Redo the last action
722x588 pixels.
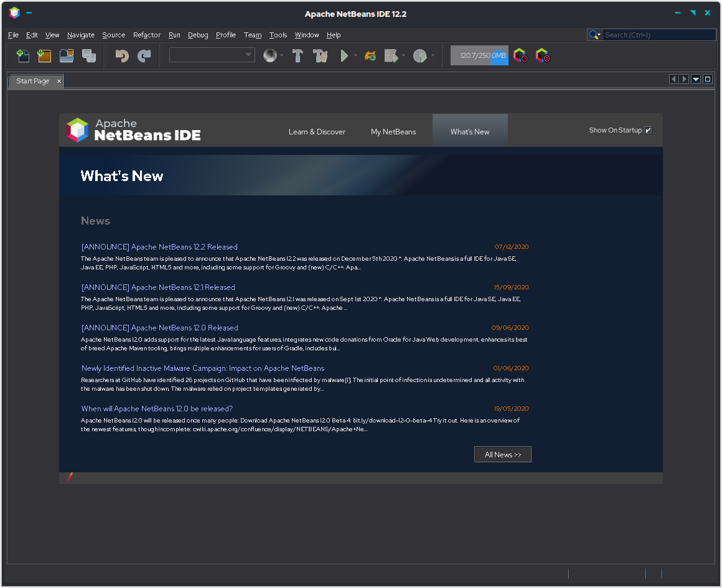click(x=144, y=55)
